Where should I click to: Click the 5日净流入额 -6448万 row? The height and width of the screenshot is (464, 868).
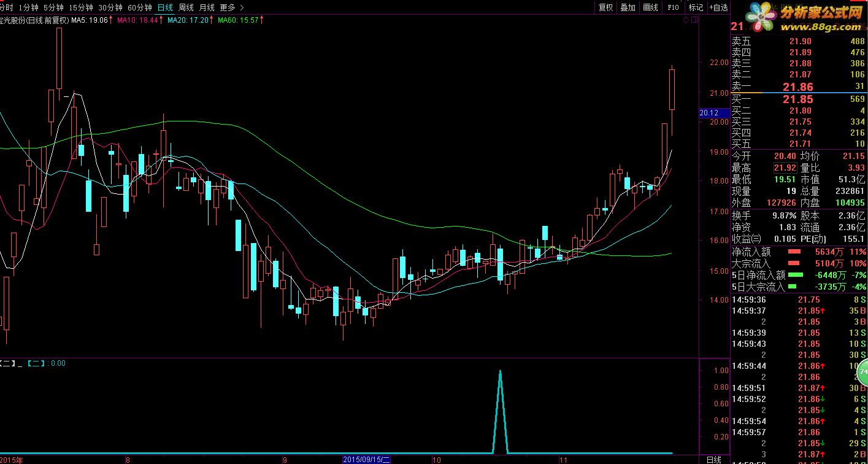click(799, 275)
